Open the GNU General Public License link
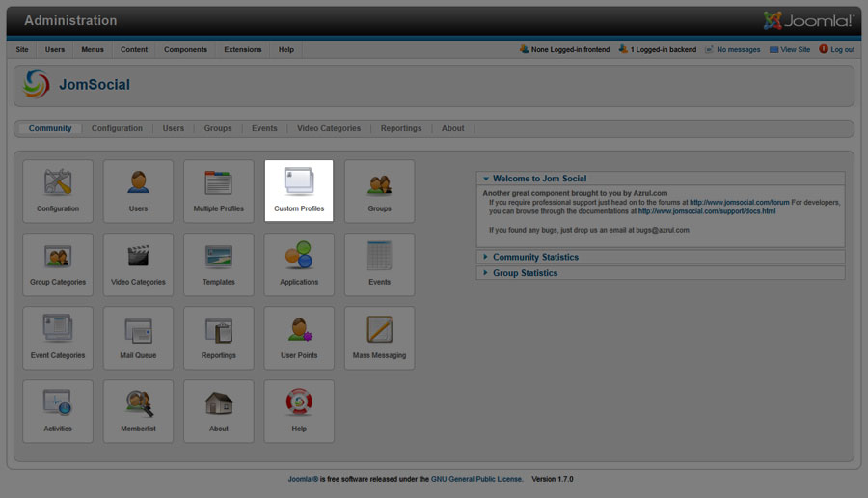The image size is (868, 498). pyautogui.click(x=476, y=479)
